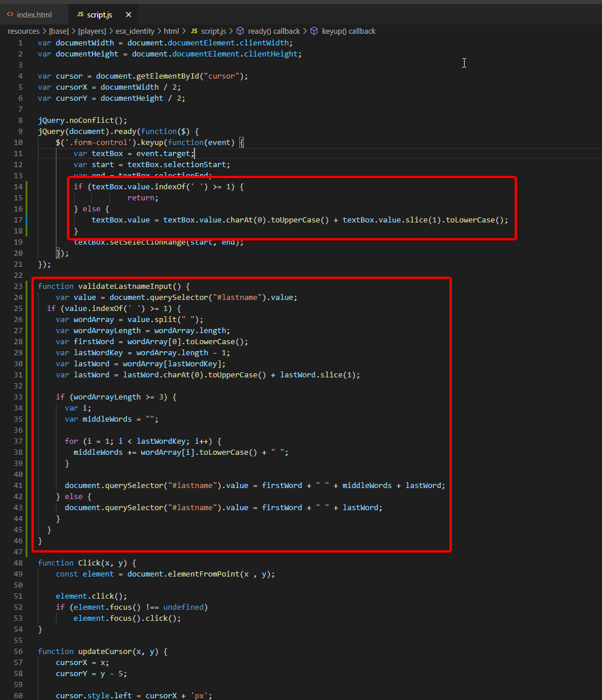Click the green change marker beside line 14

click(27, 187)
